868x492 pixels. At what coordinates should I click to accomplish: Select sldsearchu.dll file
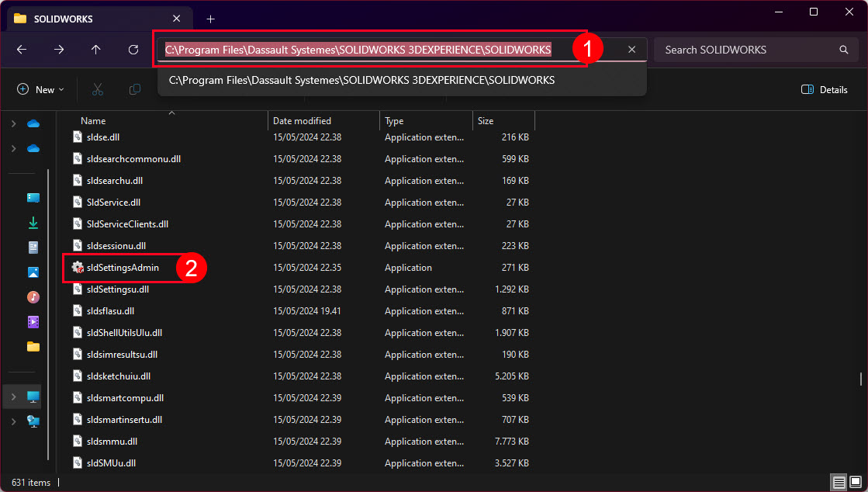click(115, 181)
